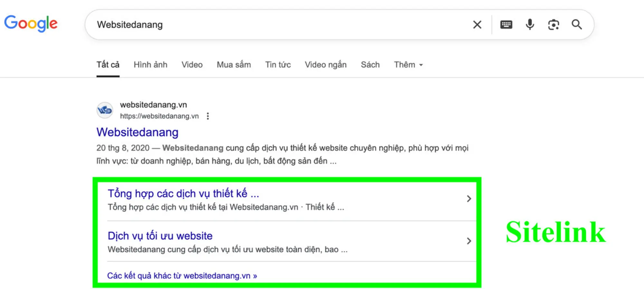Open sitelink Dịch vụ tối ưu website

click(x=160, y=236)
